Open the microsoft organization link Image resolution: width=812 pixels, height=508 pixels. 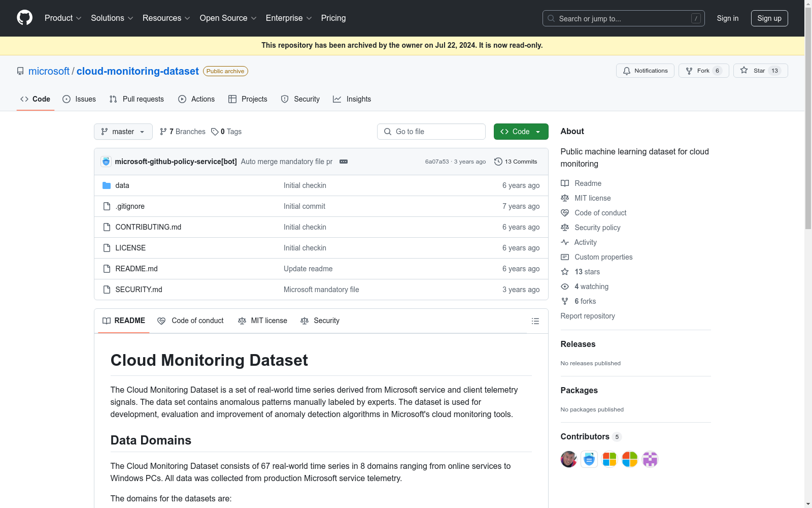(x=49, y=71)
